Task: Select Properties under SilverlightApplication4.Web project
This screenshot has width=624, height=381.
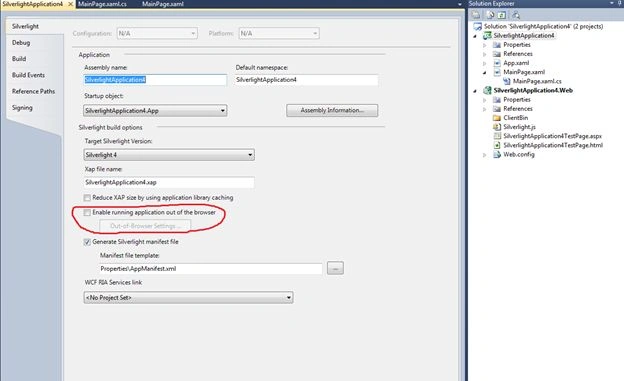Action: pyautogui.click(x=517, y=100)
